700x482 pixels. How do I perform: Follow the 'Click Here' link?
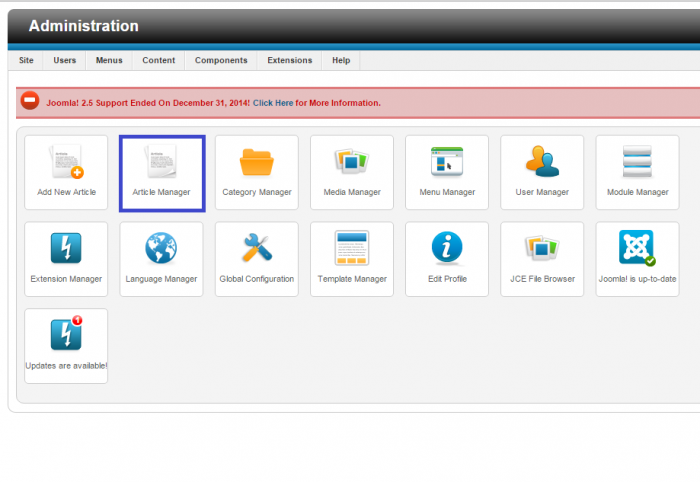coord(273,103)
